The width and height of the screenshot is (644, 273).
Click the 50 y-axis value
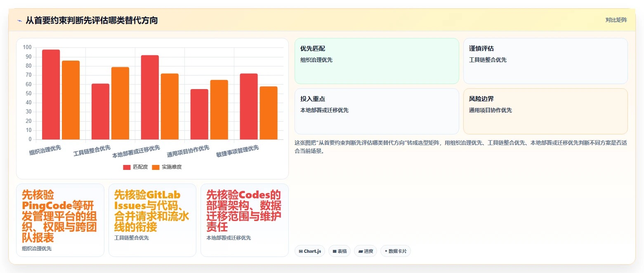tap(28, 94)
